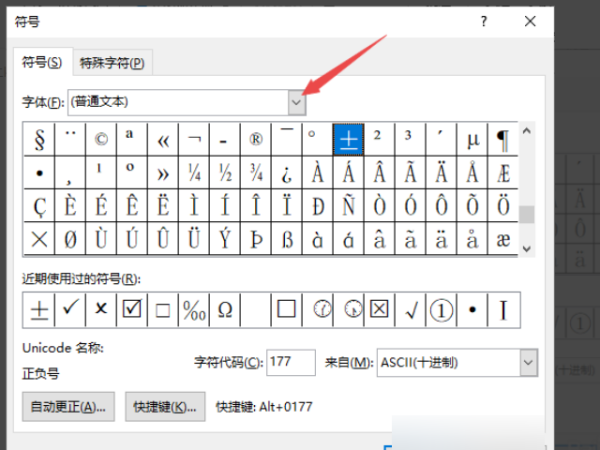Pick recent circled one ① symbol

pos(441,310)
